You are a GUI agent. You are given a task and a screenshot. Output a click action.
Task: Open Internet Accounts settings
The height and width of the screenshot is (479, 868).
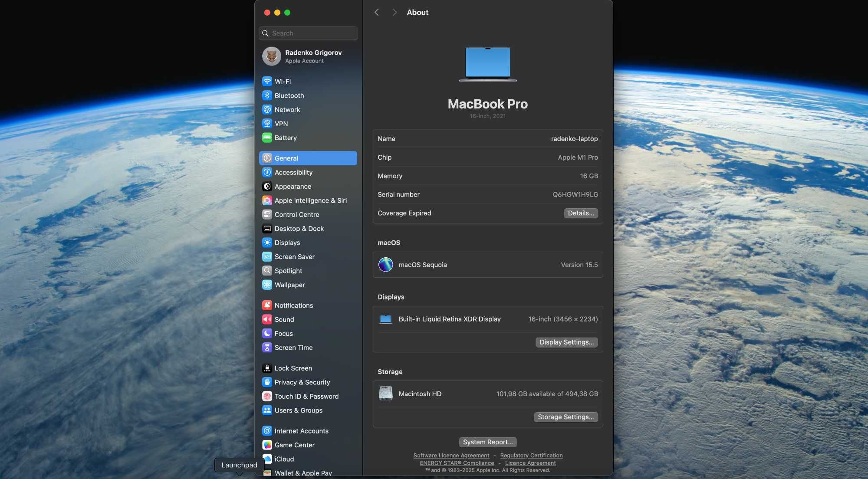click(308, 431)
